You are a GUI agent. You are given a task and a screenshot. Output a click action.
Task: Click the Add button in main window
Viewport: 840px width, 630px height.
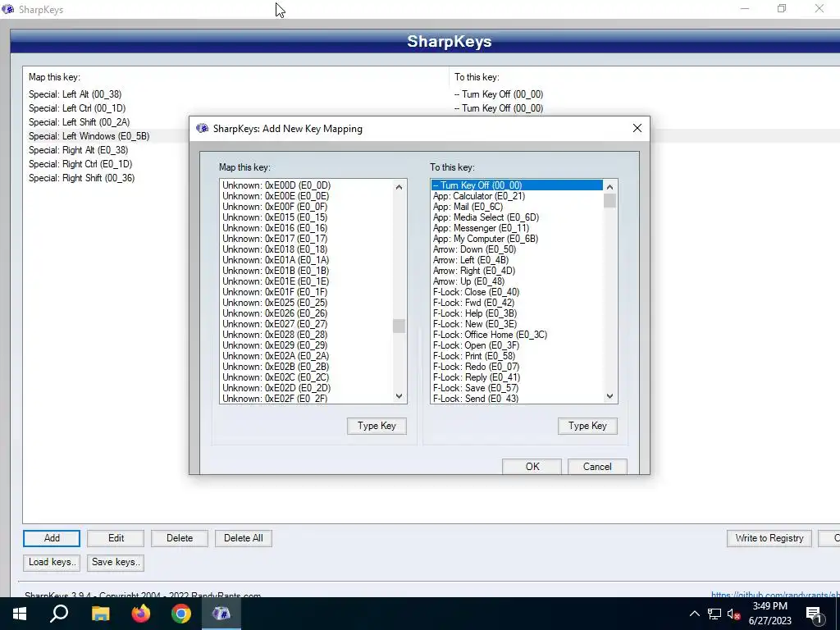[52, 538]
